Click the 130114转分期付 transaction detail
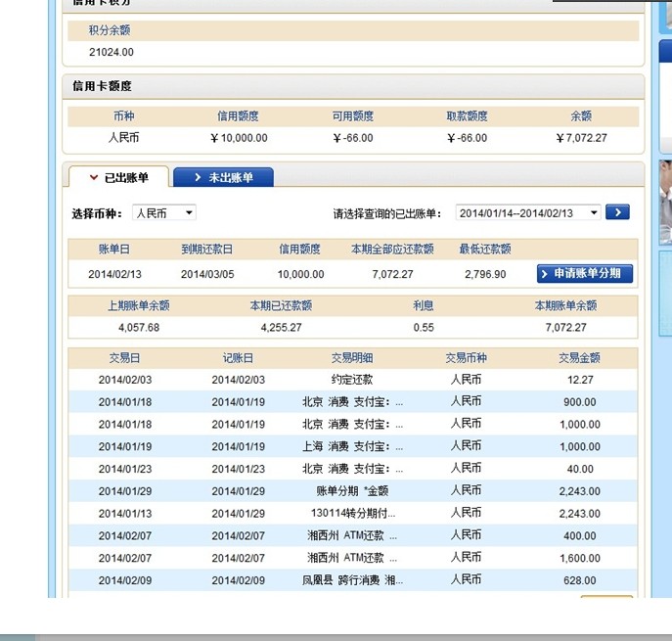This screenshot has width=672, height=641. point(352,513)
